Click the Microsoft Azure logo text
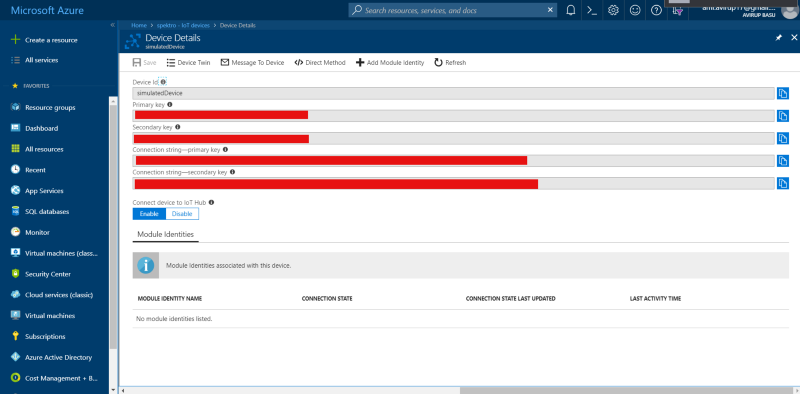Screen dimensions: 800x394 click(47, 10)
